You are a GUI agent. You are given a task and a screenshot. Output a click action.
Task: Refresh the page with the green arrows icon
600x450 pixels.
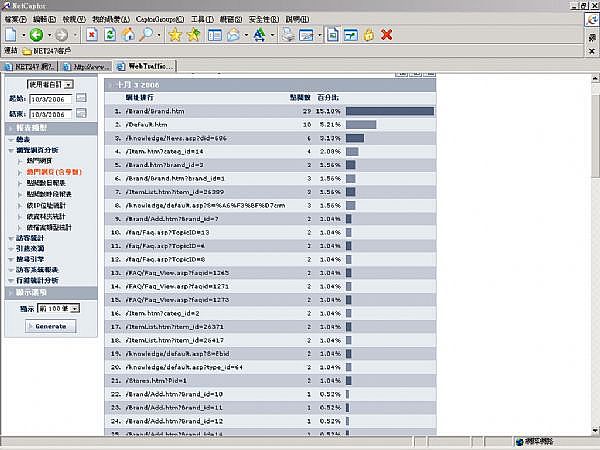110,35
